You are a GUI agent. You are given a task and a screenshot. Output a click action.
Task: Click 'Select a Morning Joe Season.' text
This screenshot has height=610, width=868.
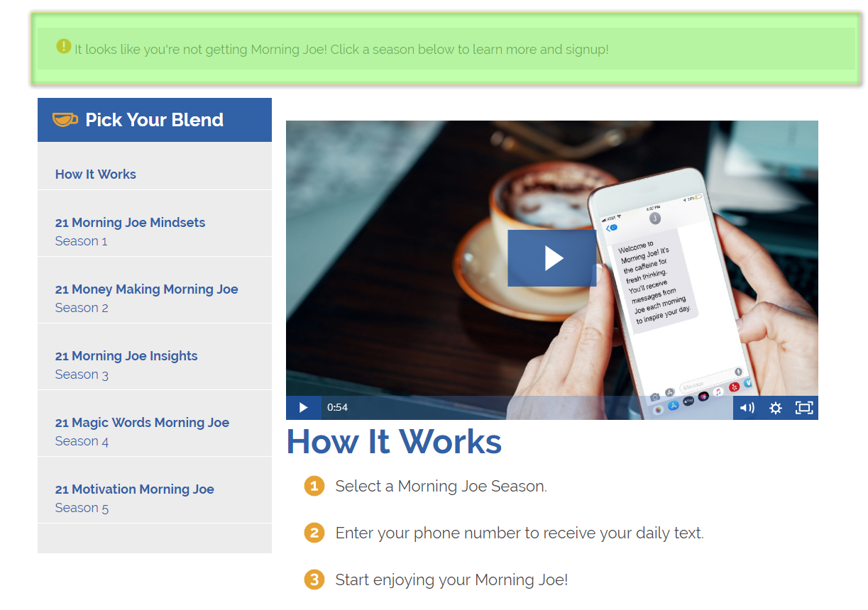click(x=441, y=487)
